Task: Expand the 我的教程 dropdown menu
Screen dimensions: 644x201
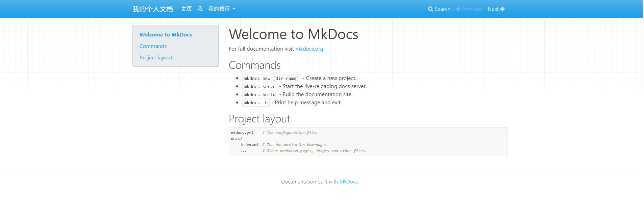Action: [222, 9]
